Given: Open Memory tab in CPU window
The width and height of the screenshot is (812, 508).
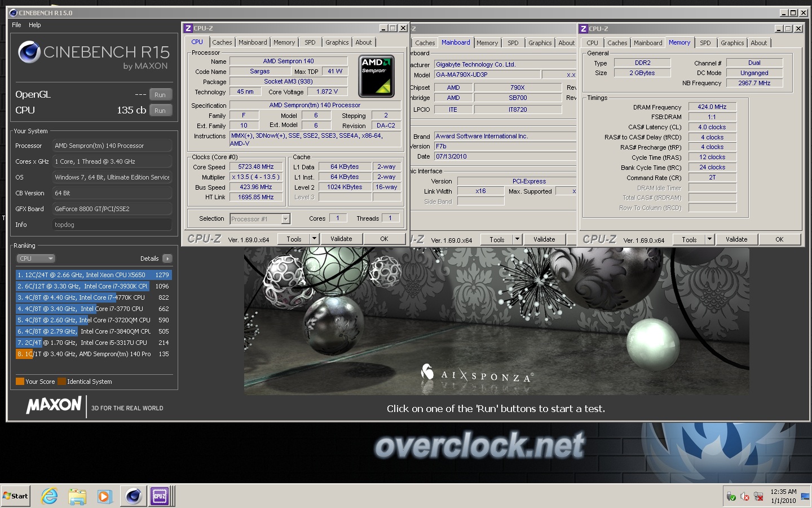Looking at the screenshot, I should (x=284, y=42).
